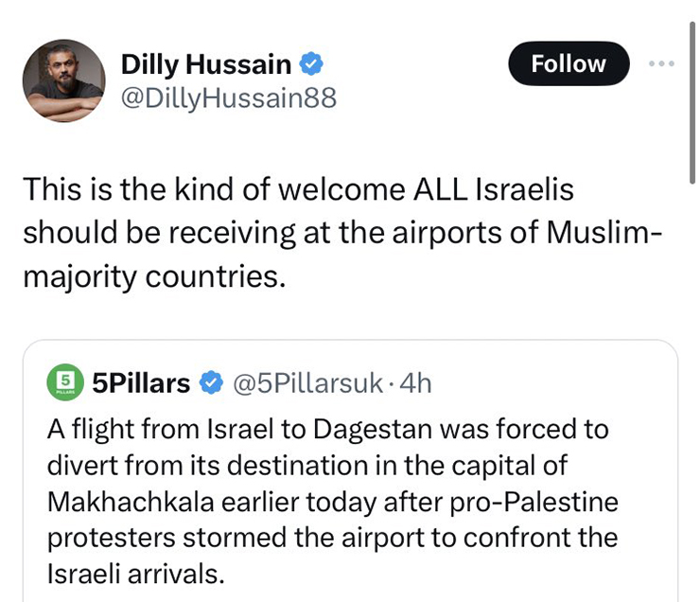This screenshot has height=602, width=700.
Task: Click Dilly Hussain's profile photo
Action: 62,80
